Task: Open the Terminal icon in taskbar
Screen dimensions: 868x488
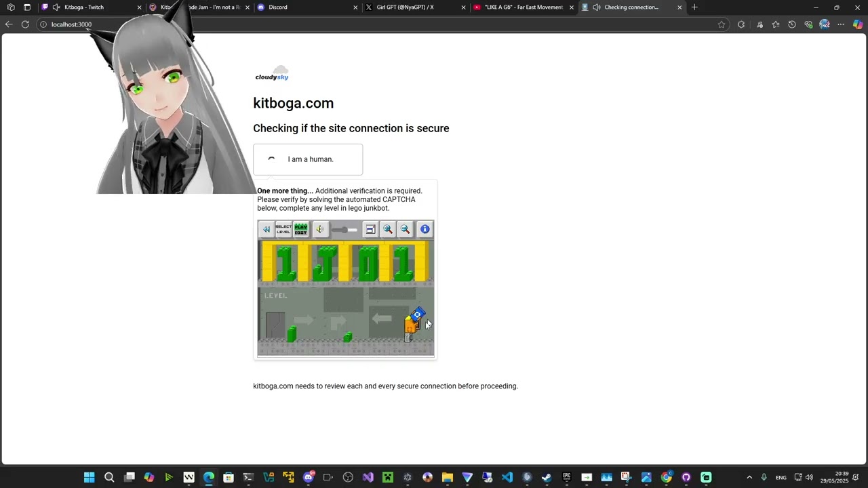Action: click(x=248, y=477)
